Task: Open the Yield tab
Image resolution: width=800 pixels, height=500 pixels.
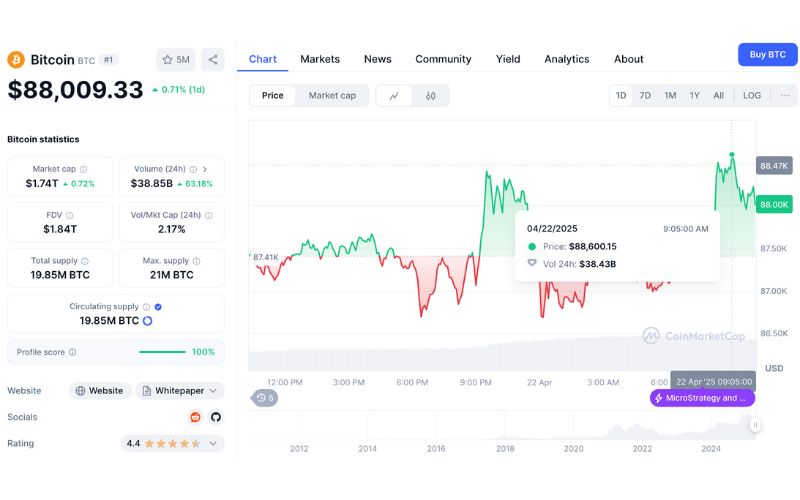Action: point(508,59)
